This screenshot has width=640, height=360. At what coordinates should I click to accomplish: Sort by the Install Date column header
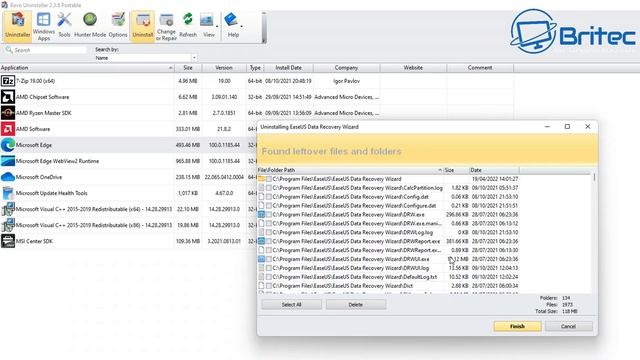288,68
